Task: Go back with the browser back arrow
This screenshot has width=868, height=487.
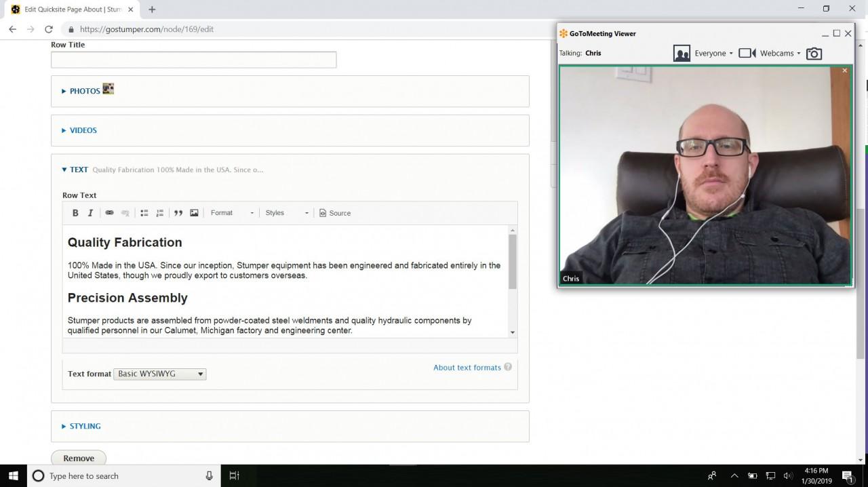Action: pos(12,29)
